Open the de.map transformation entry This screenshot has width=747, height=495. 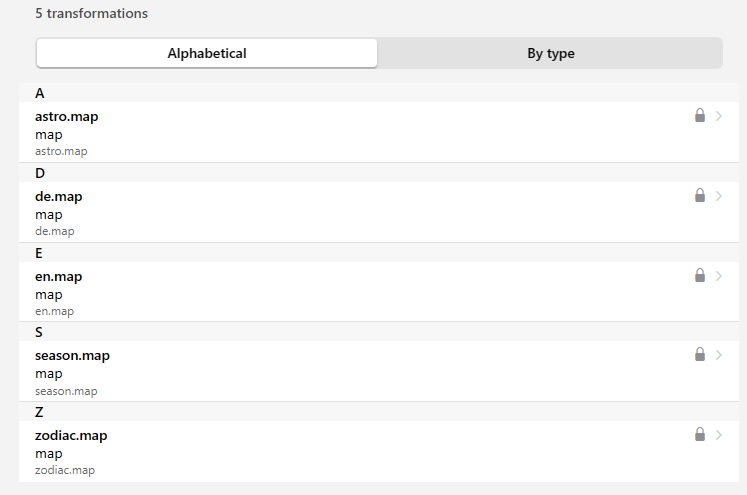pyautogui.click(x=59, y=196)
